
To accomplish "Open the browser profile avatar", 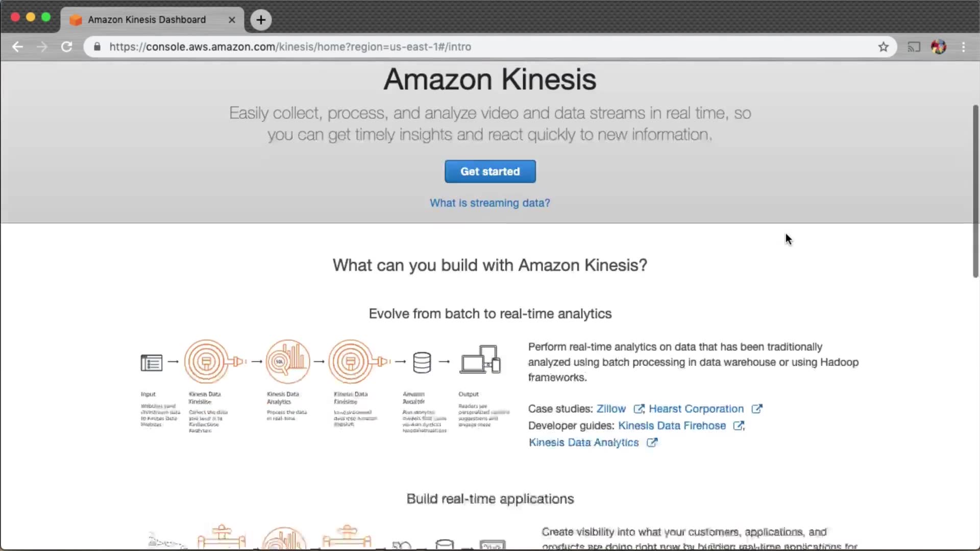I will click(938, 47).
